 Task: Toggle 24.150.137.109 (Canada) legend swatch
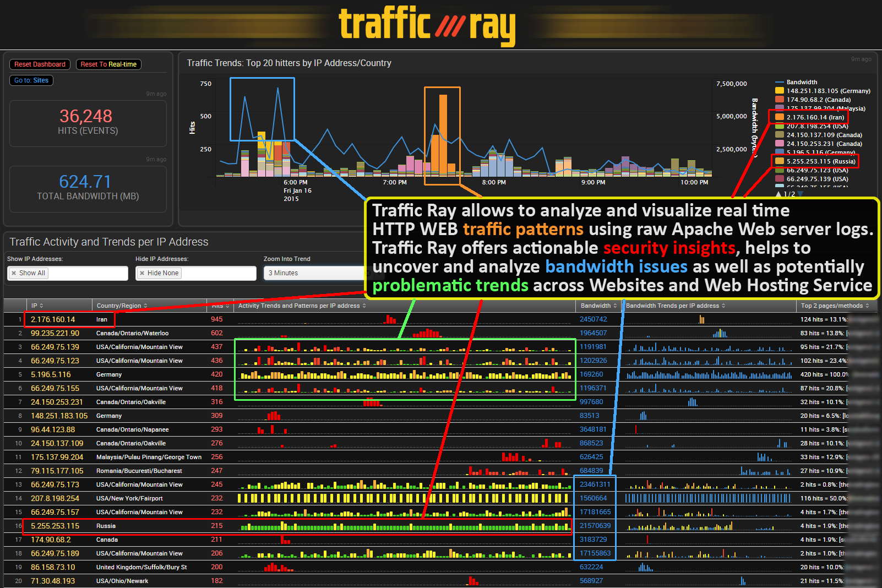(x=779, y=135)
